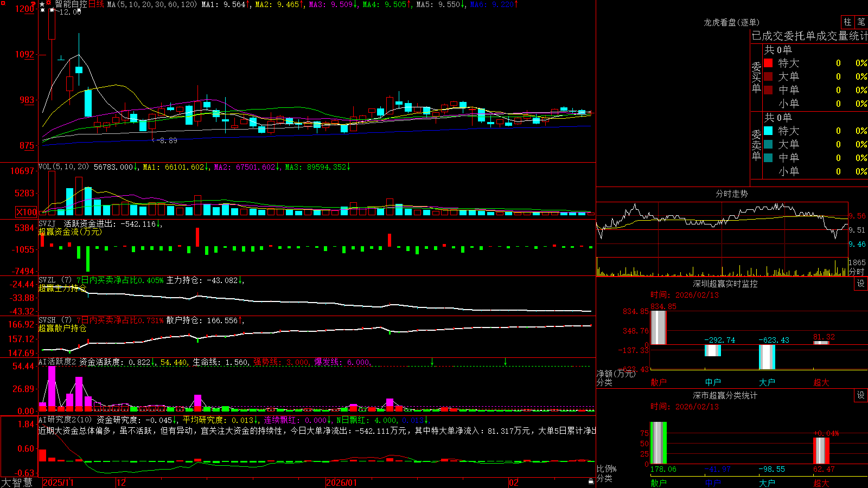Open 设 settings for 深市超赢分类统计
The height and width of the screenshot is (488, 868).
[x=860, y=395]
